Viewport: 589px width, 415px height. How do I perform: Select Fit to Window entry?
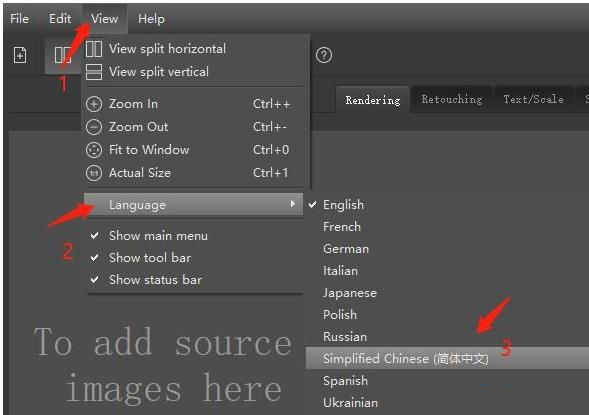click(x=193, y=150)
